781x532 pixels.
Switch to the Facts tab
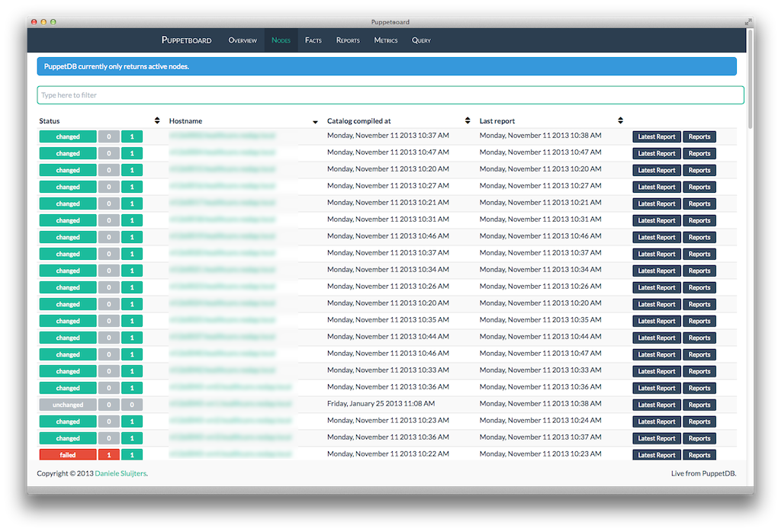[313, 40]
